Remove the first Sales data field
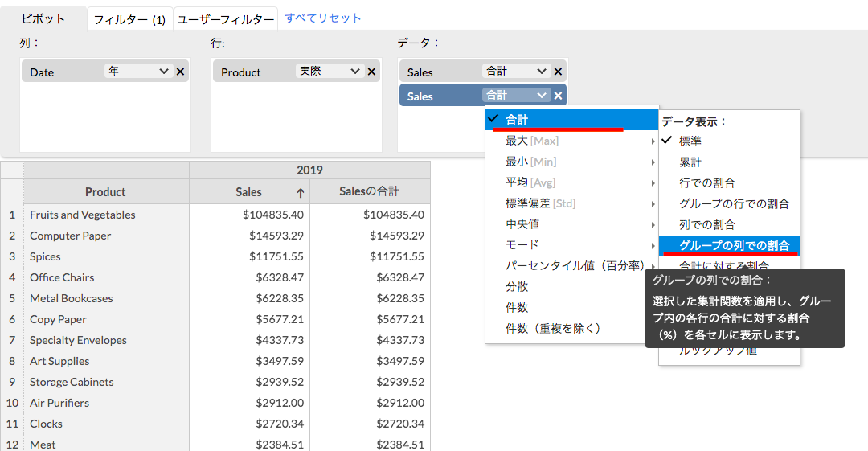Screen dimensions: 868x451 (558, 72)
